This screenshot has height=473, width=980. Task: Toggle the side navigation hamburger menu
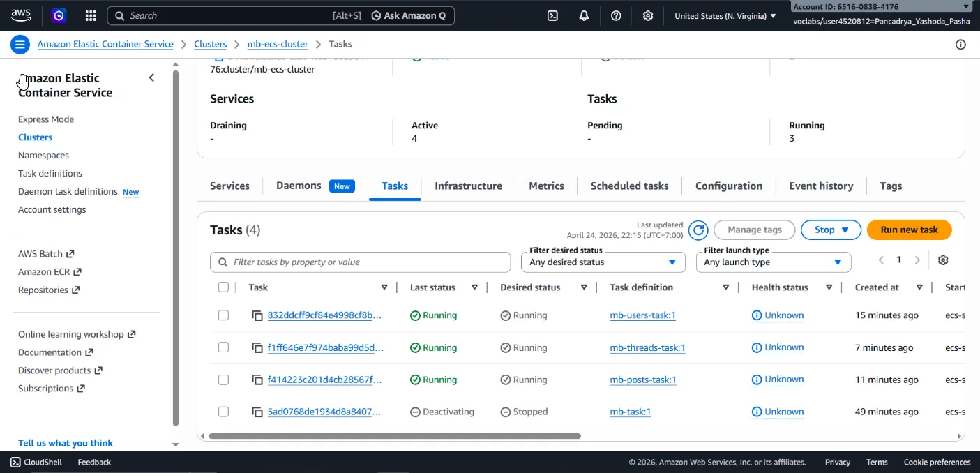click(x=20, y=45)
